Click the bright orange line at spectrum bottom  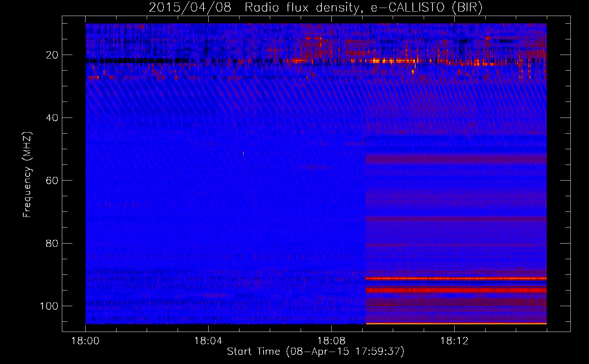coord(456,323)
